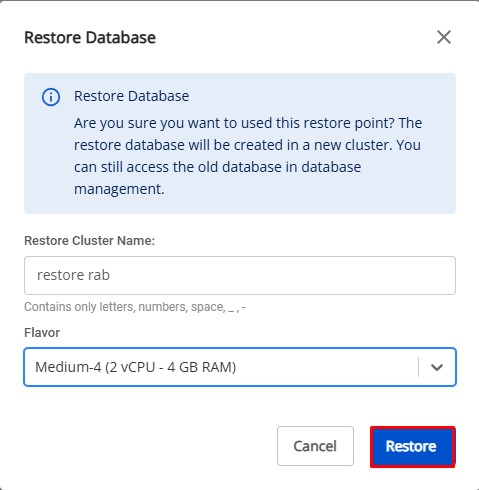The width and height of the screenshot is (479, 490).
Task: Confirm with the blue Restore button
Action: click(x=413, y=447)
